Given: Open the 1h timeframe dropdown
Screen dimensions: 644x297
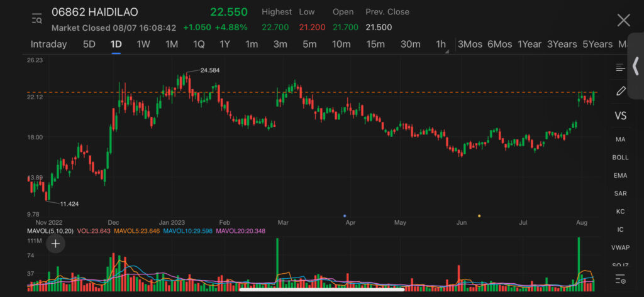Looking at the screenshot, I should 442,45.
